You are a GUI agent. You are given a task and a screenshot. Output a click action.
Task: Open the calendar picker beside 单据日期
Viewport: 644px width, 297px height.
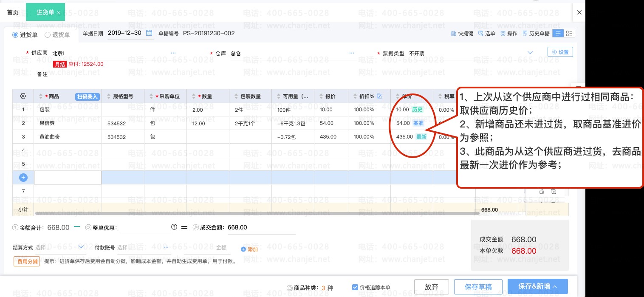coord(149,33)
